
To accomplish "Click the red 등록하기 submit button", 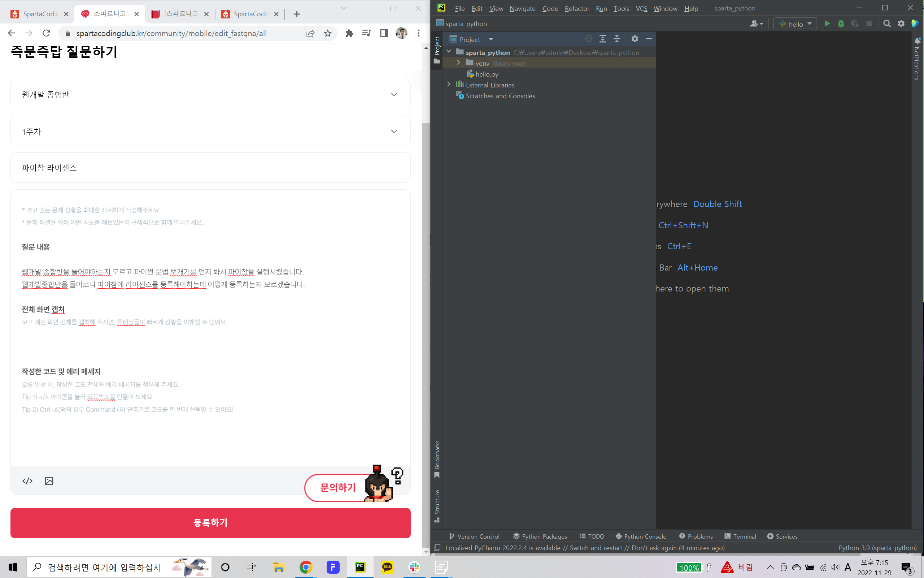I will coord(210,523).
